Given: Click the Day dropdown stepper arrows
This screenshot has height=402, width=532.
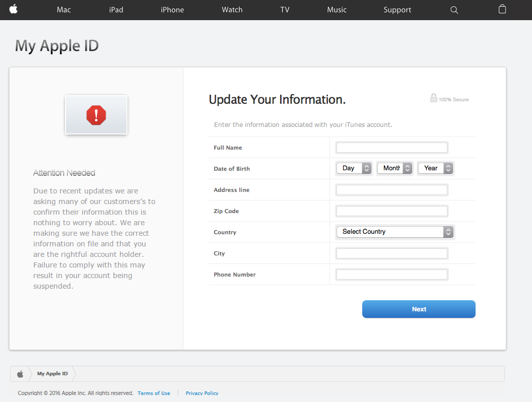Looking at the screenshot, I should tap(366, 168).
